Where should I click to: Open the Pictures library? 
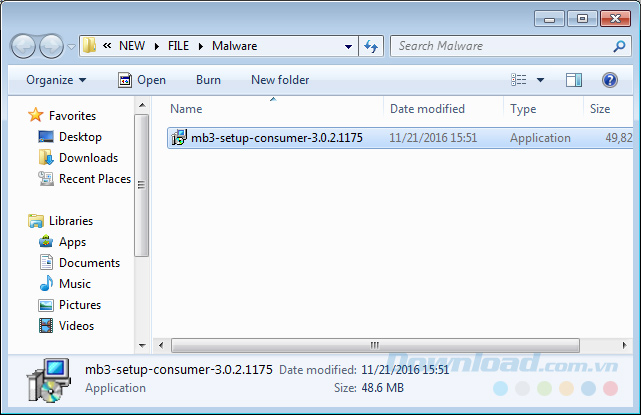(80, 305)
